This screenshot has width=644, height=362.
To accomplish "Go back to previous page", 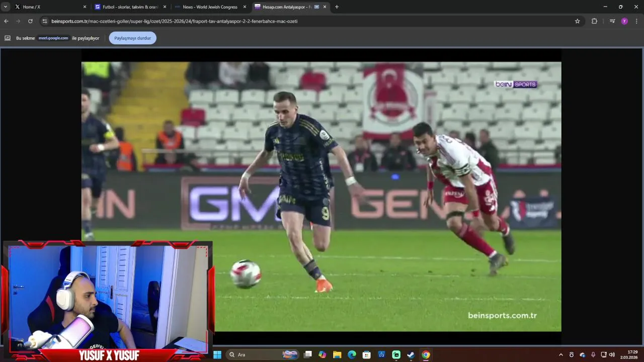I will 6,21.
